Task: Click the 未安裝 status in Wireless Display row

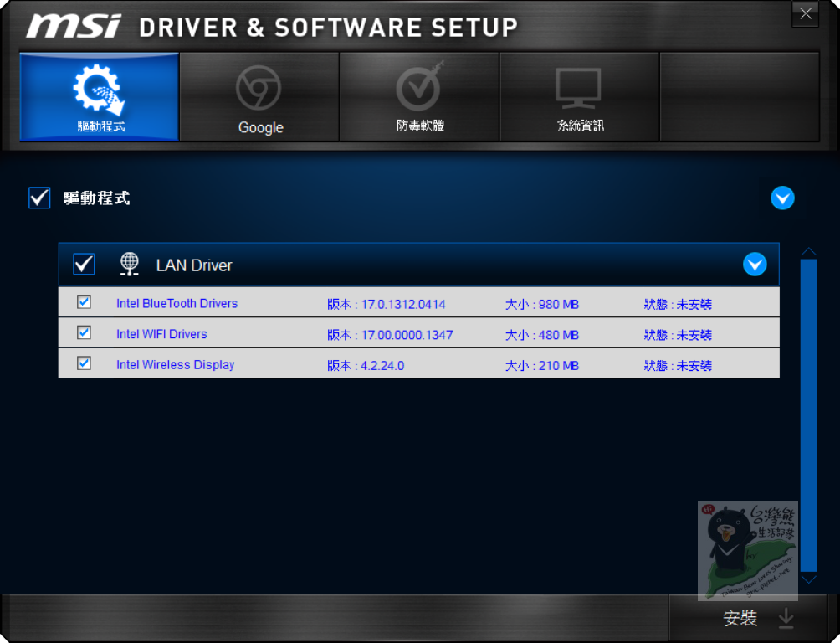Action: tap(694, 366)
